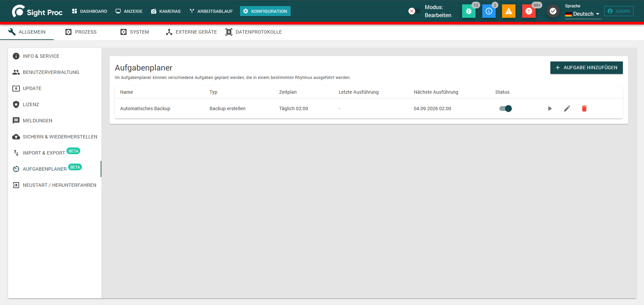Open Benutzerverwaltung in sidebar

tap(55, 72)
